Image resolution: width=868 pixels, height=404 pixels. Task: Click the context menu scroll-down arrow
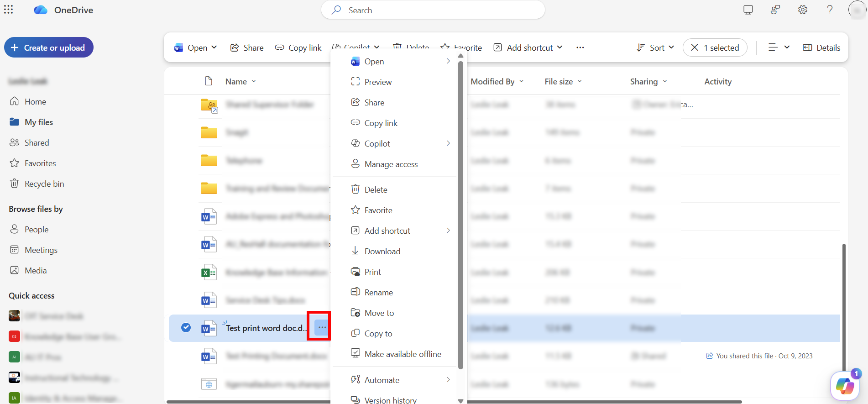click(460, 401)
